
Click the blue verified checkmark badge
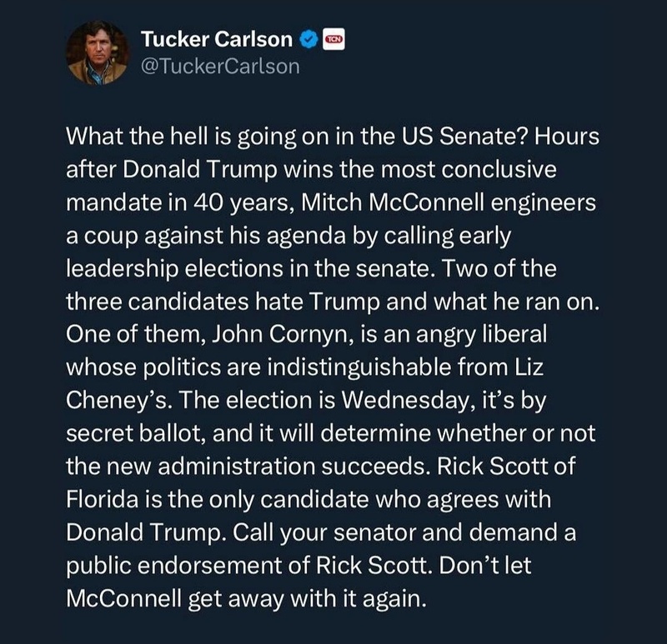pos(308,39)
